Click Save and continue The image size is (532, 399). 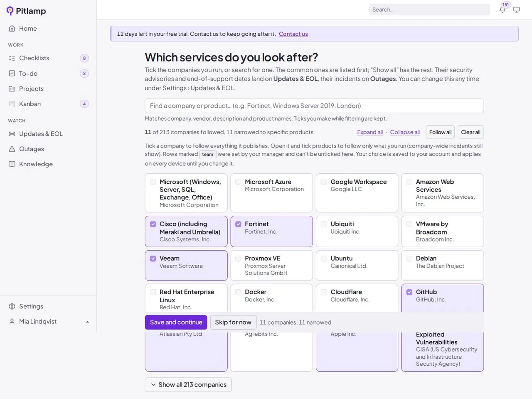point(176,323)
